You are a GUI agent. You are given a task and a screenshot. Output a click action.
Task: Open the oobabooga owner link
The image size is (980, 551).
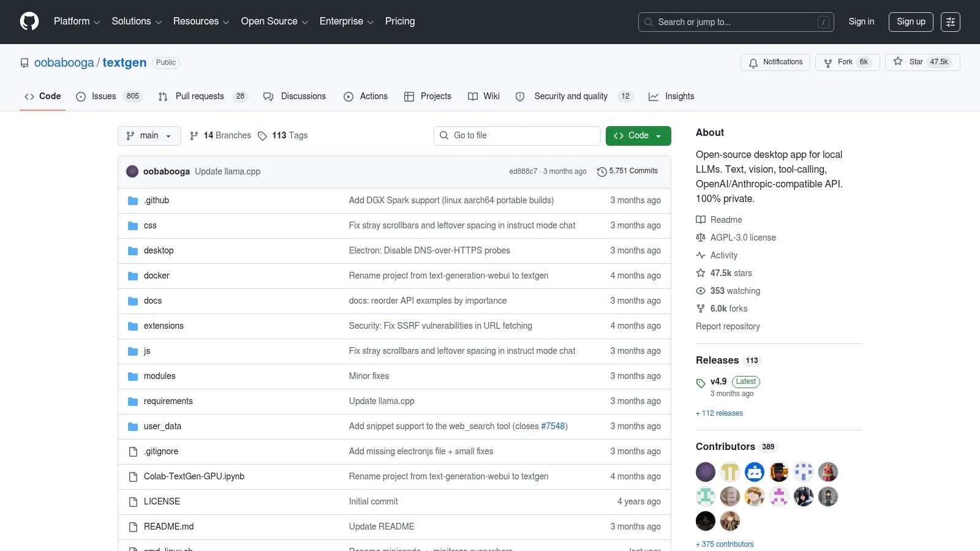pos(64,63)
